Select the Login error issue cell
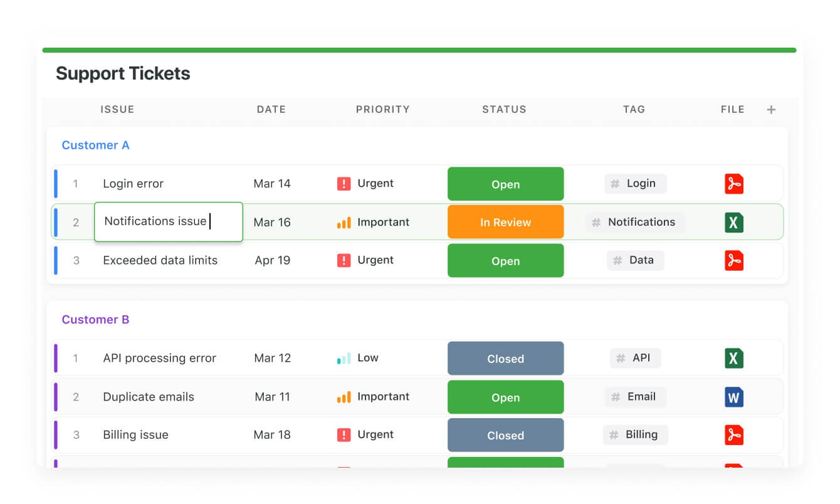The image size is (840, 504). tap(133, 184)
